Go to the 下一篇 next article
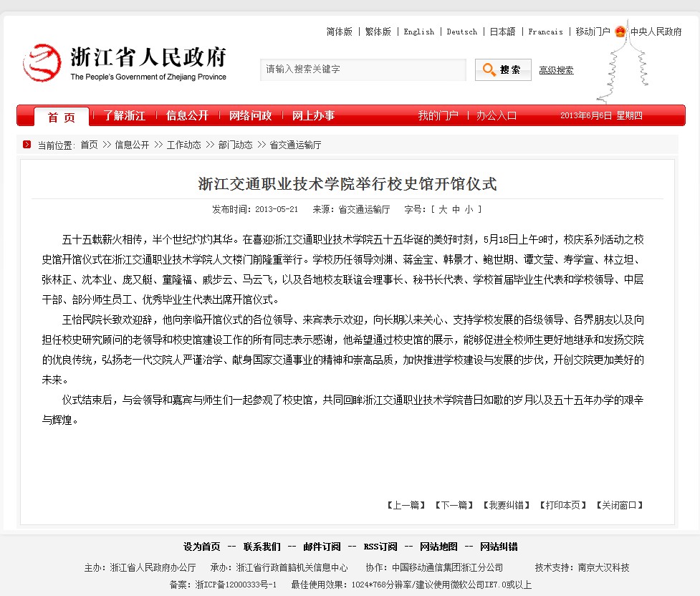The height and width of the screenshot is (596, 700). [x=454, y=505]
